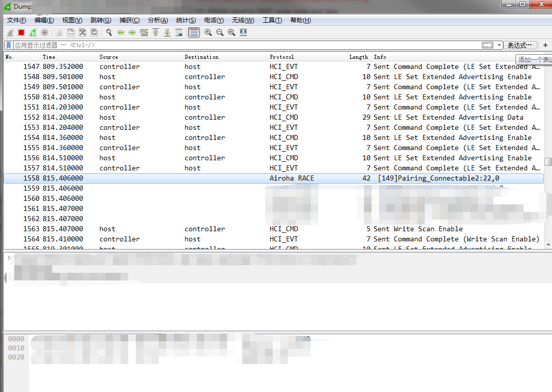
Task: Click the display filter bookmark icon
Action: 9,45
